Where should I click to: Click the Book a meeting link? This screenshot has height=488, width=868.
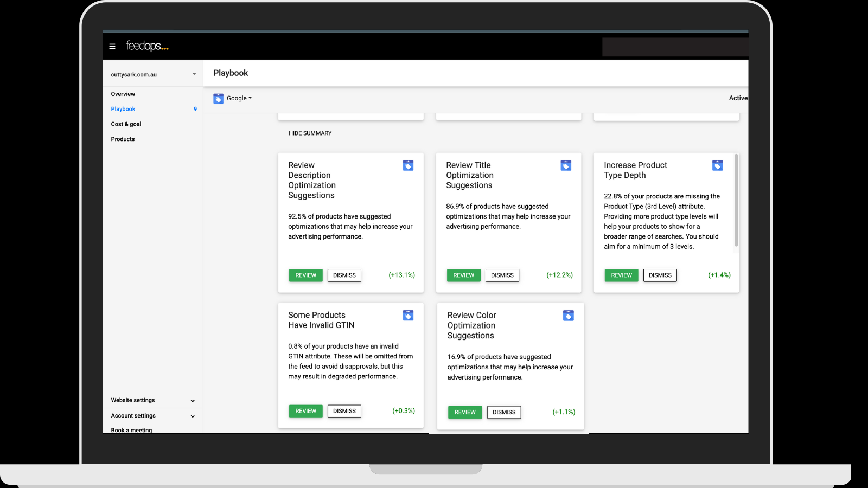pos(131,429)
